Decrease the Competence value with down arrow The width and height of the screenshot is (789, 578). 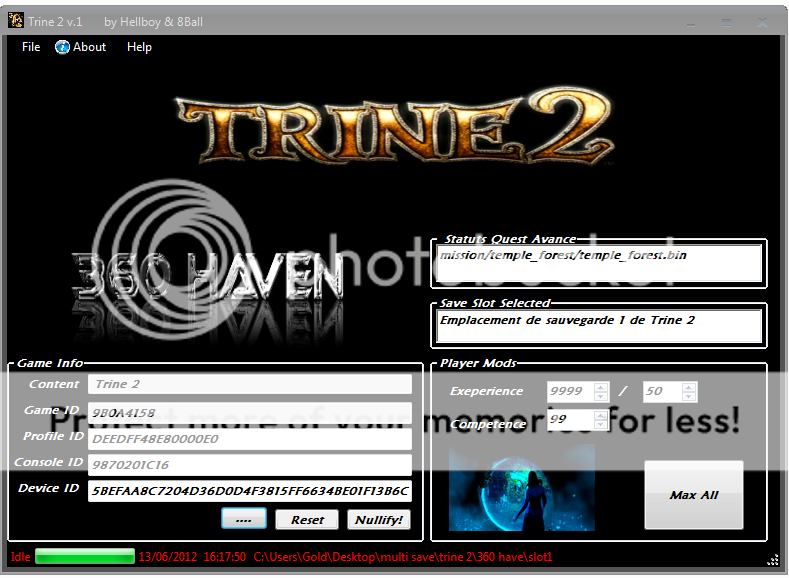tap(600, 425)
